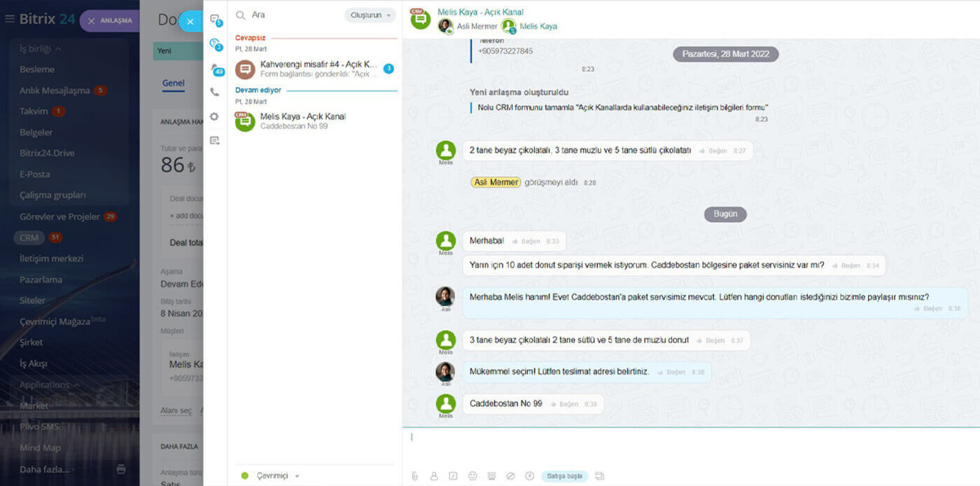Click the Satışa başla button

(x=565, y=475)
